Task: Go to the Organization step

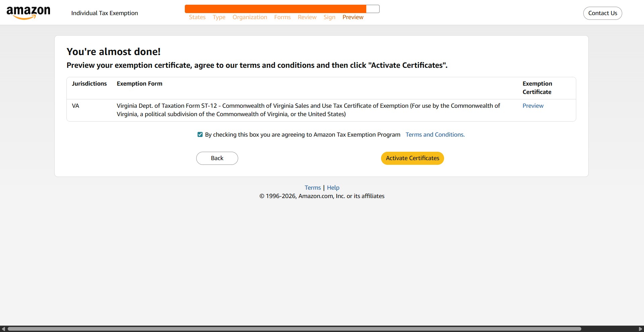Action: [250, 17]
